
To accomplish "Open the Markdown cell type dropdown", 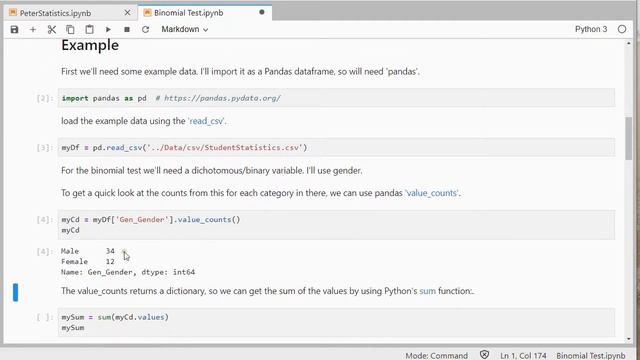I will [x=184, y=29].
